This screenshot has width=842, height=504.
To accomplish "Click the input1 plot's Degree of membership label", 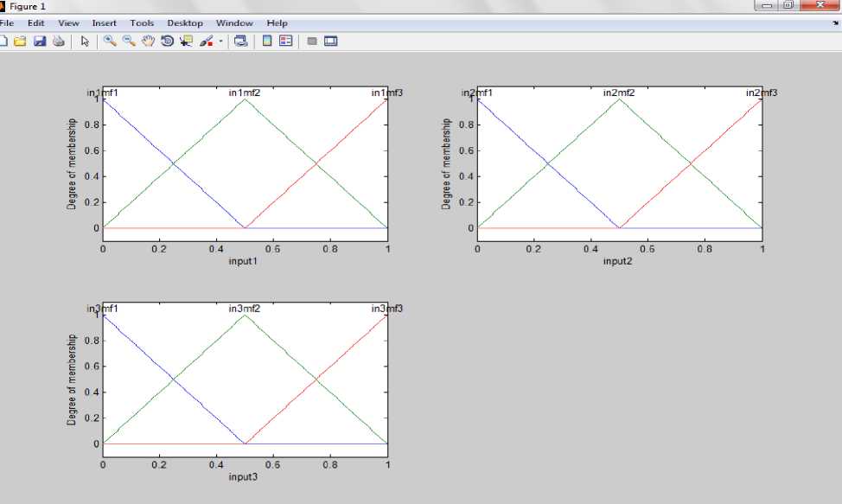I will click(x=72, y=163).
